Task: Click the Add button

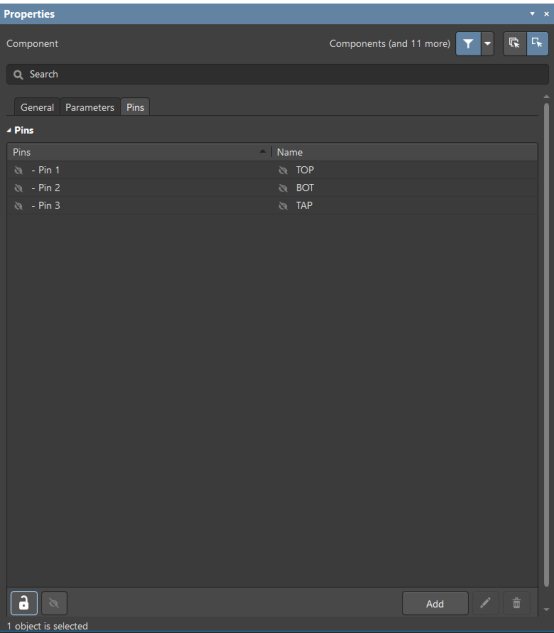Action: (435, 604)
